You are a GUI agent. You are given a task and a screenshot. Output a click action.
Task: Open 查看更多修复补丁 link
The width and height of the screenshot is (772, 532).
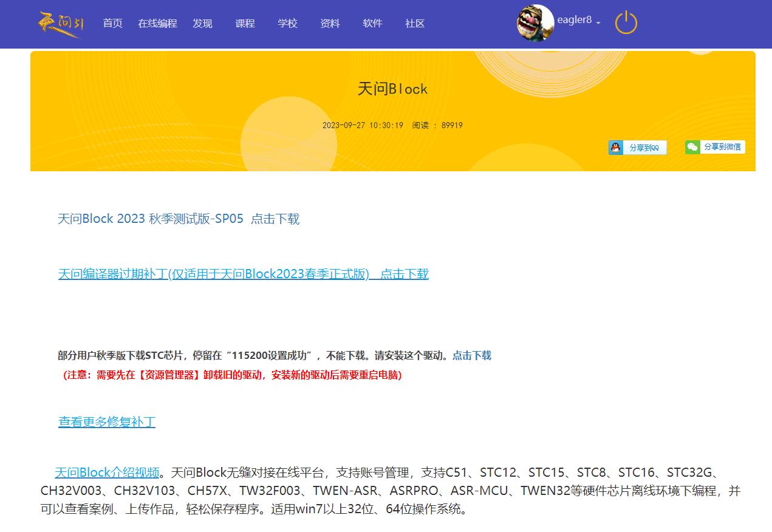click(x=107, y=421)
